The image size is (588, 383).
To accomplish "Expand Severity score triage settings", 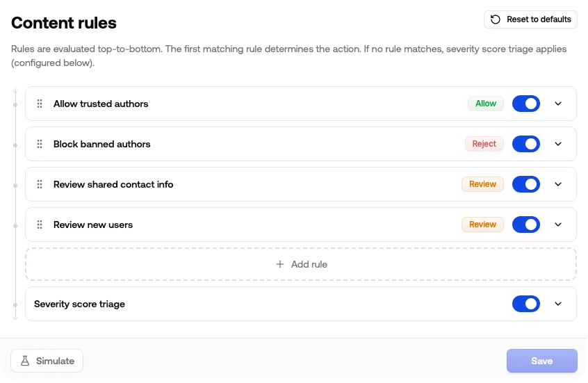I will click(x=558, y=304).
